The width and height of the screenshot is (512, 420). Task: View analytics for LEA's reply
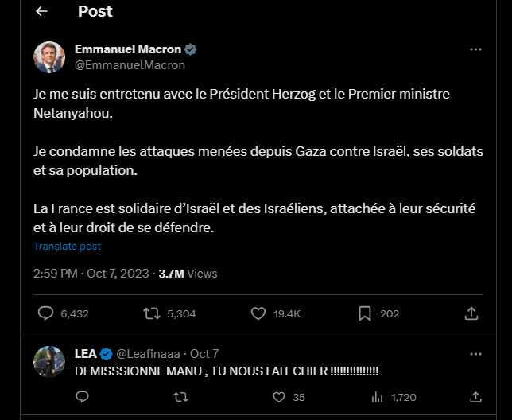tap(378, 396)
